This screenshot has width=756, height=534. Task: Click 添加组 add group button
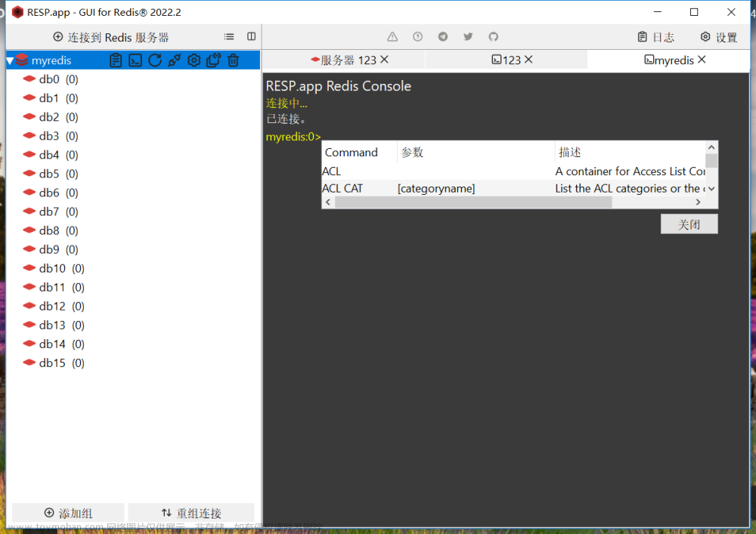coord(68,513)
